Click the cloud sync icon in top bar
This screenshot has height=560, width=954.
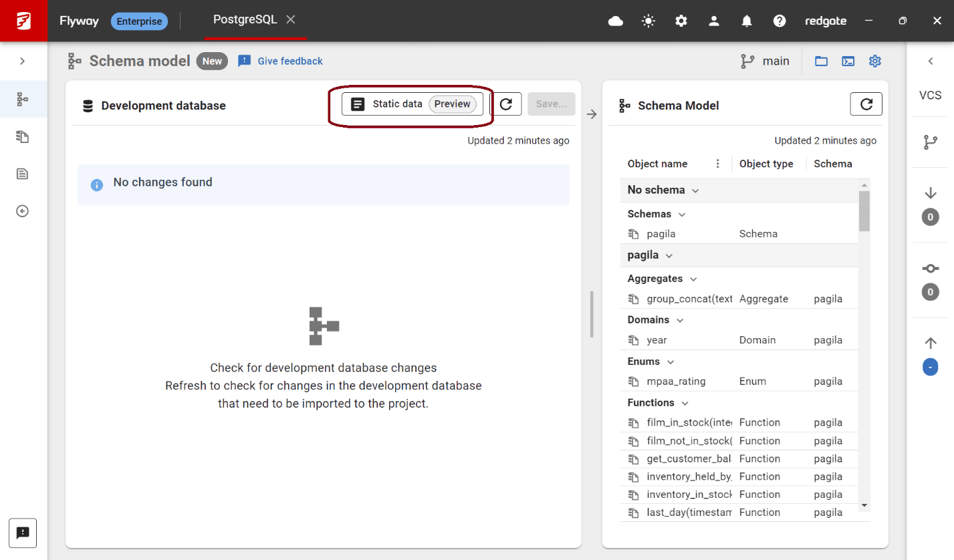615,21
